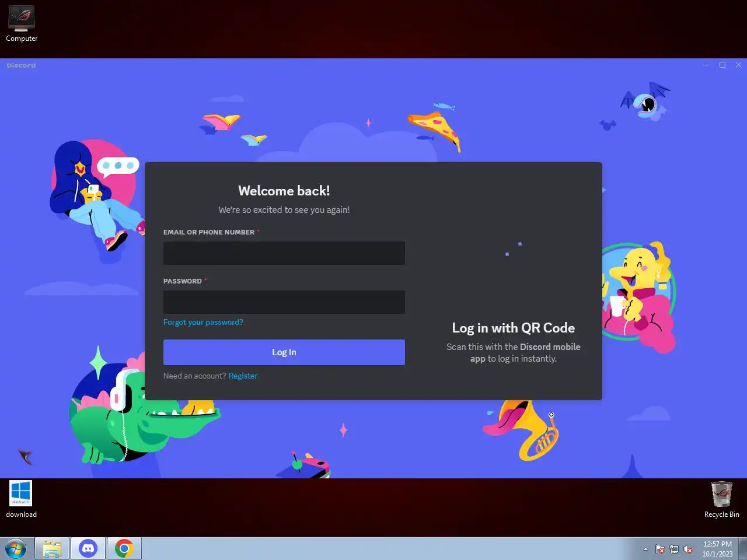The height and width of the screenshot is (560, 747).
Task: Click the PASSWORD field label
Action: pyautogui.click(x=183, y=281)
